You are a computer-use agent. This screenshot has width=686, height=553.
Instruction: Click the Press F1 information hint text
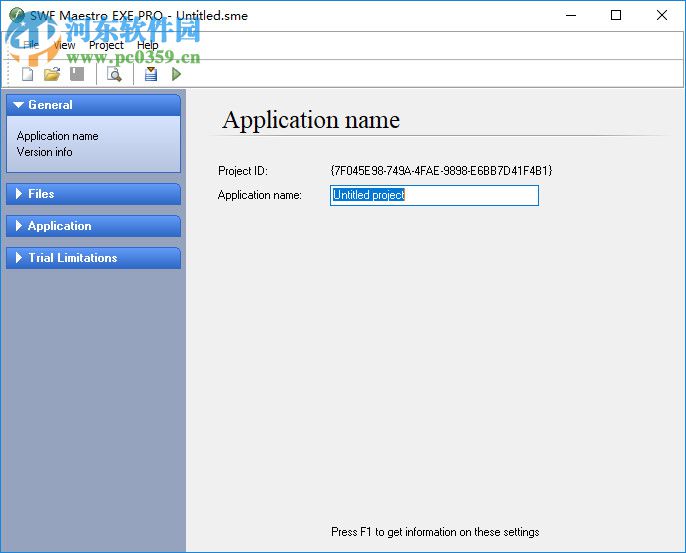coord(435,532)
